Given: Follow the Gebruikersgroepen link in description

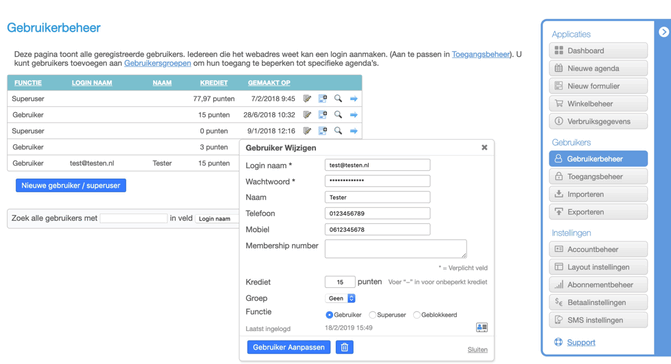Looking at the screenshot, I should coord(157,63).
